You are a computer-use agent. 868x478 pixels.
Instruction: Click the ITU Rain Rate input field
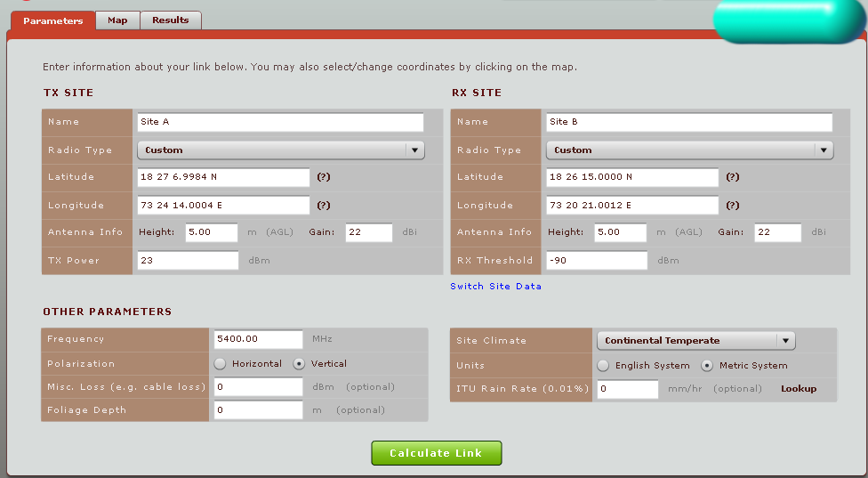[x=628, y=389]
